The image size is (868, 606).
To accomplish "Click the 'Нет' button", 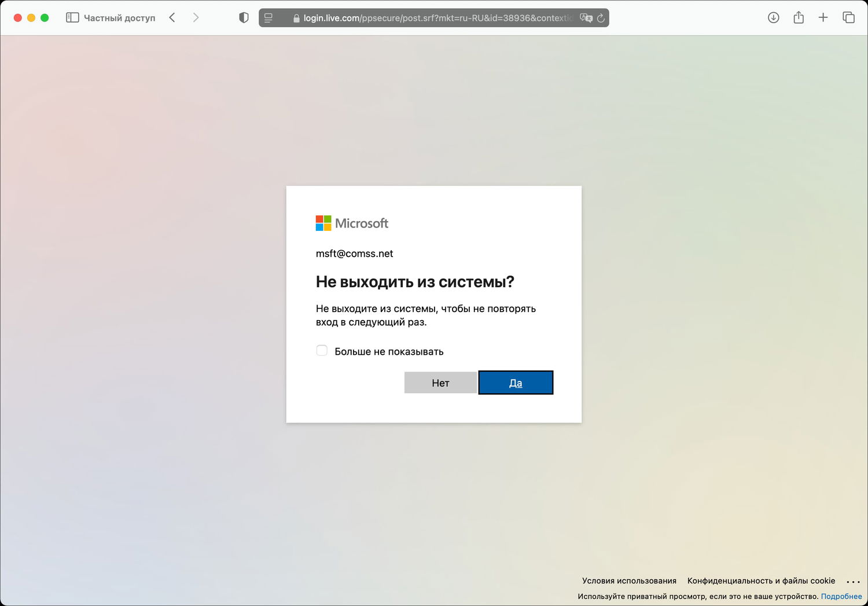I will click(x=440, y=383).
